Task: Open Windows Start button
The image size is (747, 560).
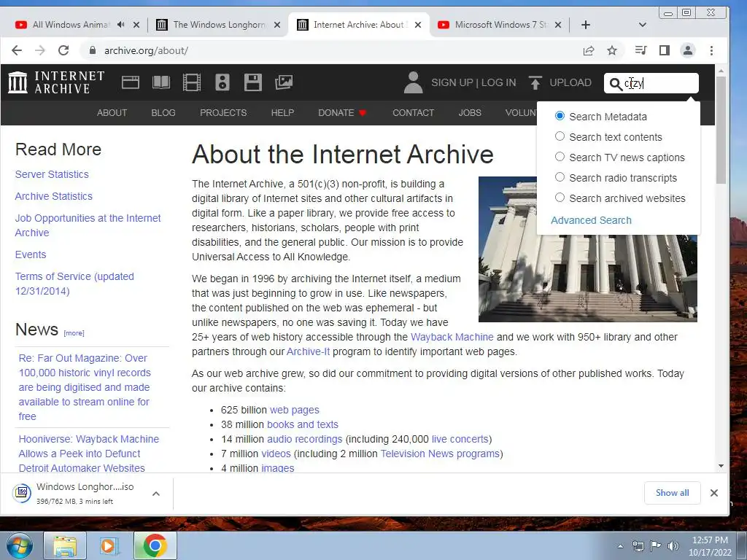Action: click(18, 545)
